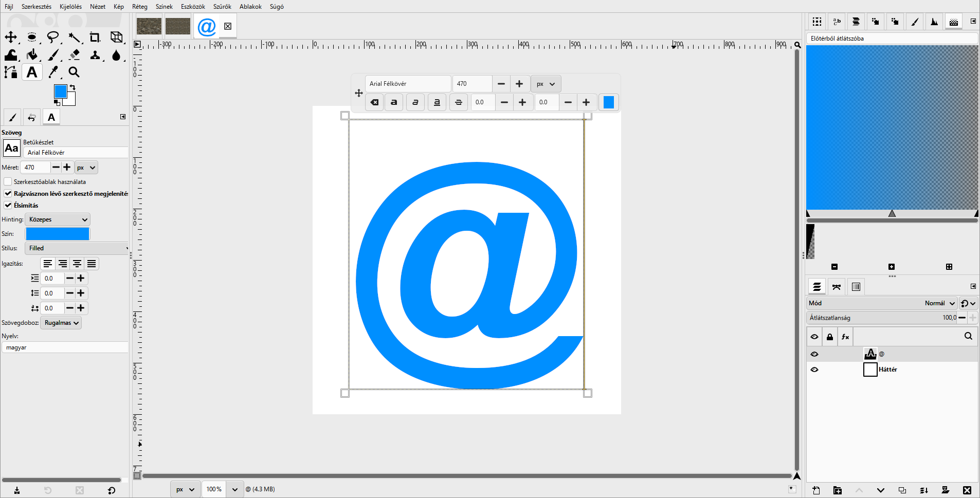Select the Fuzzy Select wand tool
This screenshot has width=980, height=498.
point(74,37)
